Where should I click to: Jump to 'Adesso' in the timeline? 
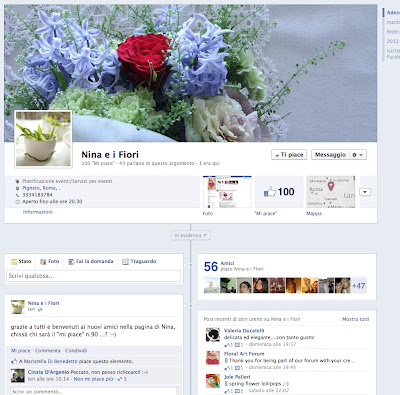tap(393, 13)
